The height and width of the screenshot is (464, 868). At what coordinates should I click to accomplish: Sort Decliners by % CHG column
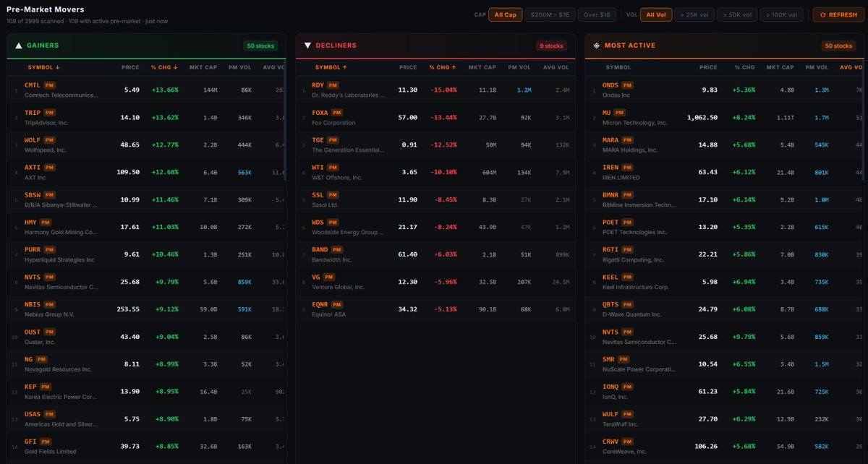tap(443, 67)
